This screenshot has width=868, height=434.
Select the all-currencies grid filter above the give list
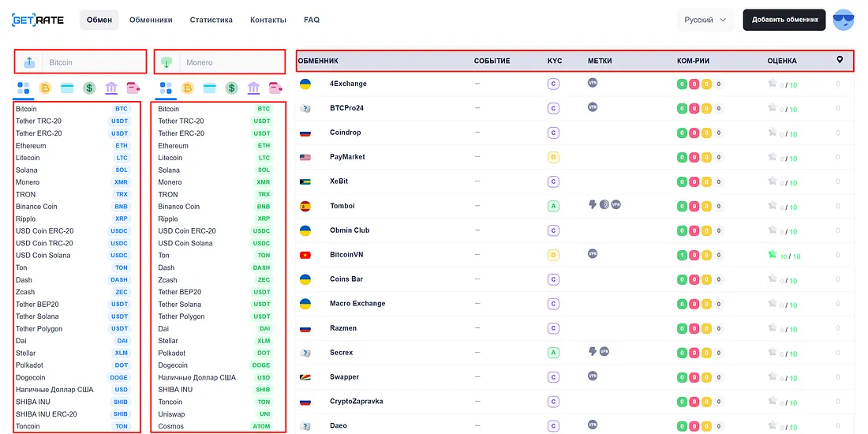pyautogui.click(x=23, y=88)
